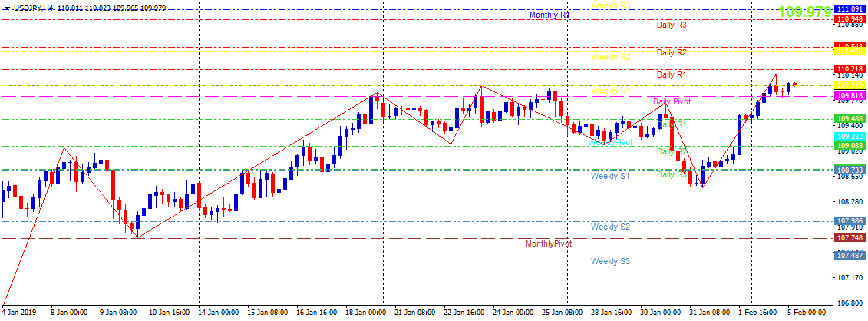Viewport: 868px width, 321px height.
Task: Click the large green 109.979 price display
Action: pyautogui.click(x=804, y=12)
